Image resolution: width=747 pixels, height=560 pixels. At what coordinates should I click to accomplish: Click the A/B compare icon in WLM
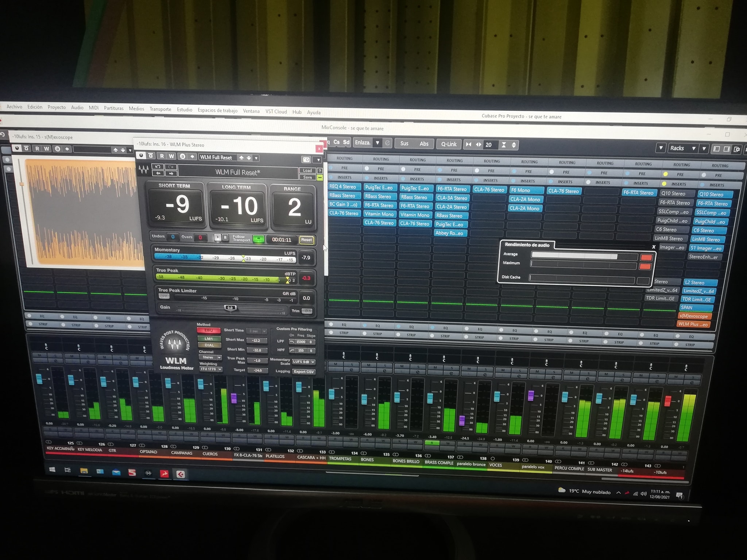(182, 156)
